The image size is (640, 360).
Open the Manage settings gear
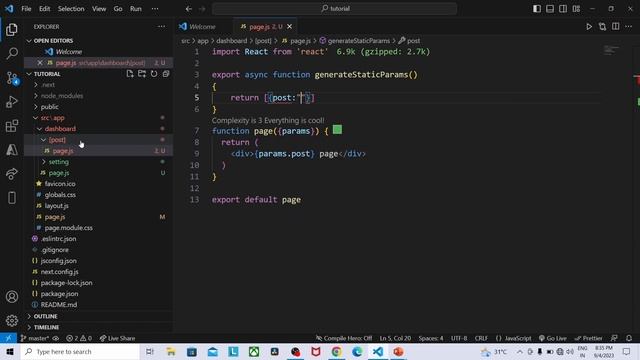click(12, 320)
